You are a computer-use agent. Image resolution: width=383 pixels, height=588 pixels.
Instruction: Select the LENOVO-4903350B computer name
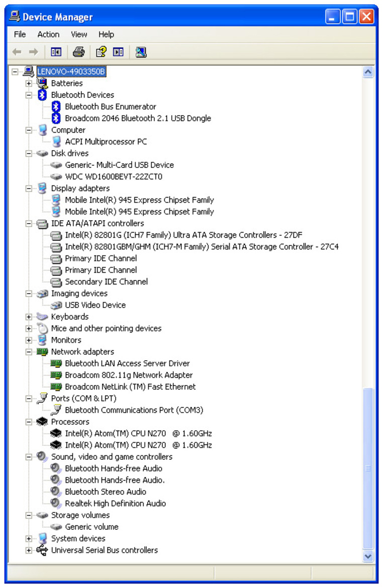click(71, 71)
